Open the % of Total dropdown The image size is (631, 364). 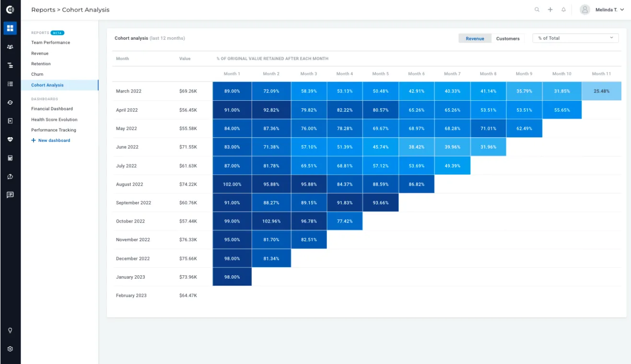coord(575,38)
